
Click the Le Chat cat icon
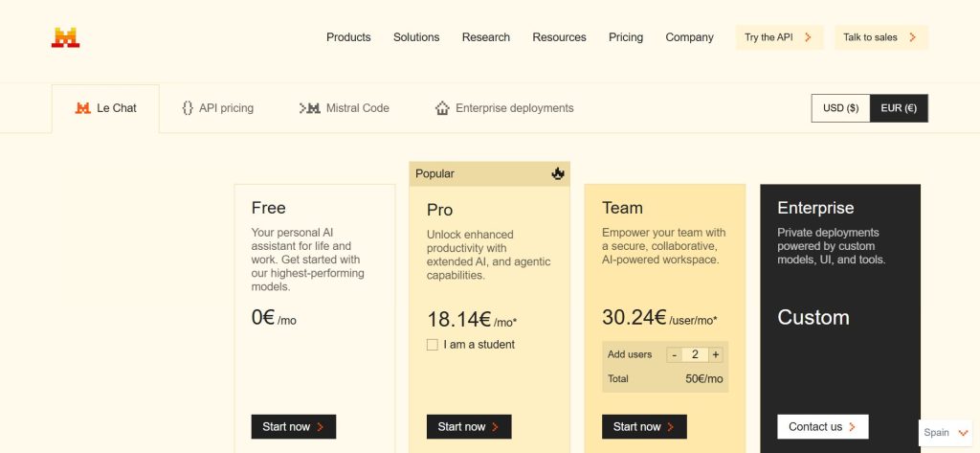click(82, 108)
